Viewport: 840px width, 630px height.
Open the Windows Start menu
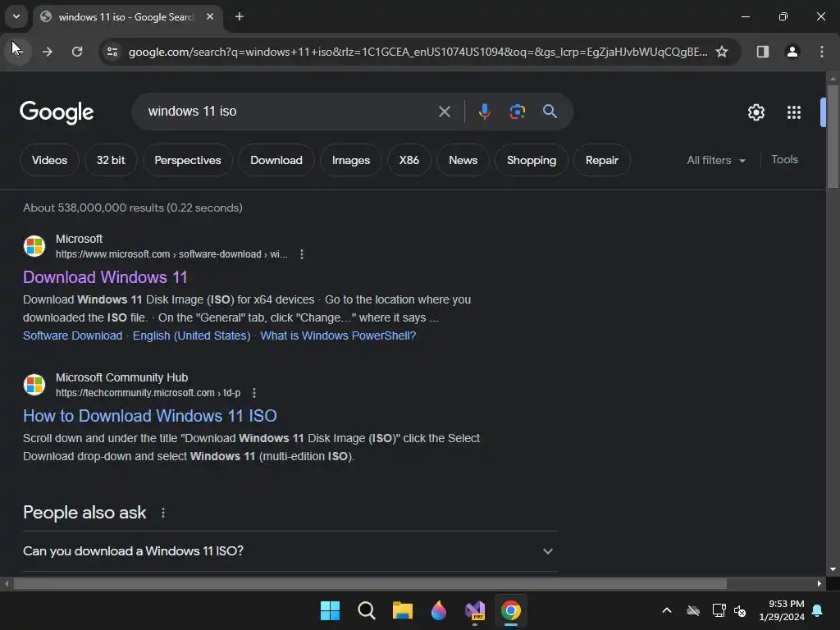click(330, 610)
